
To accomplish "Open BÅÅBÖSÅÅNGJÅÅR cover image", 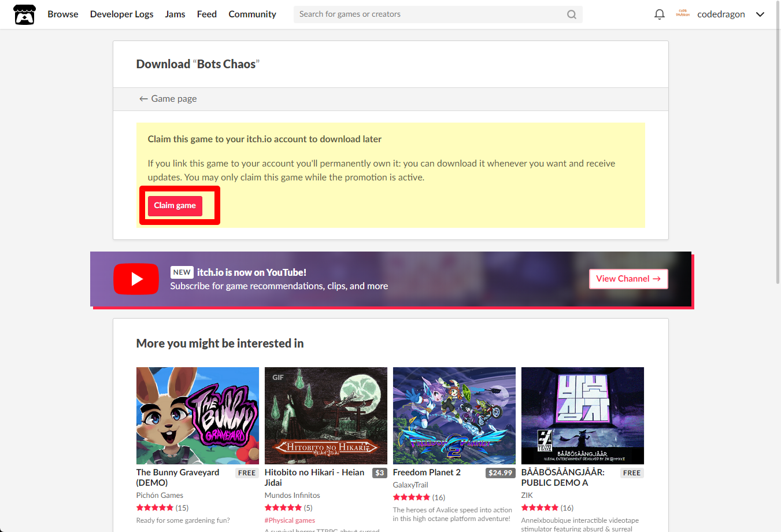I will point(583,416).
